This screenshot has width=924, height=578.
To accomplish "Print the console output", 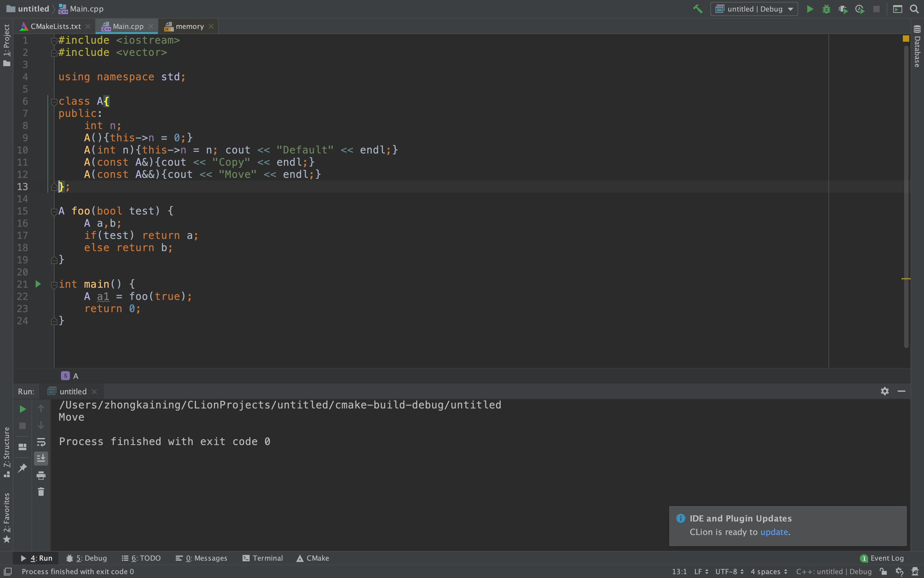I will point(41,475).
